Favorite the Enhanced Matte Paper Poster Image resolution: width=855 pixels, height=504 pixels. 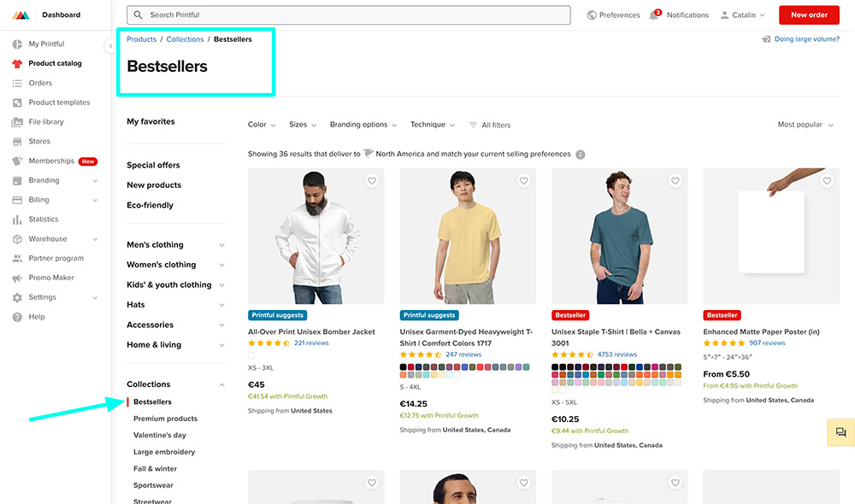click(827, 181)
